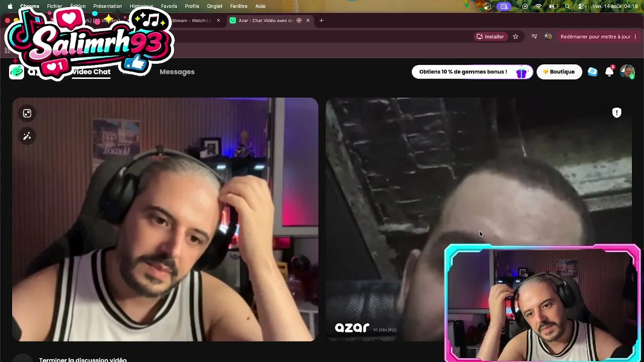This screenshot has height=362, width=644.
Task: Select the Video Chat navigation tab
Action: pos(91,72)
